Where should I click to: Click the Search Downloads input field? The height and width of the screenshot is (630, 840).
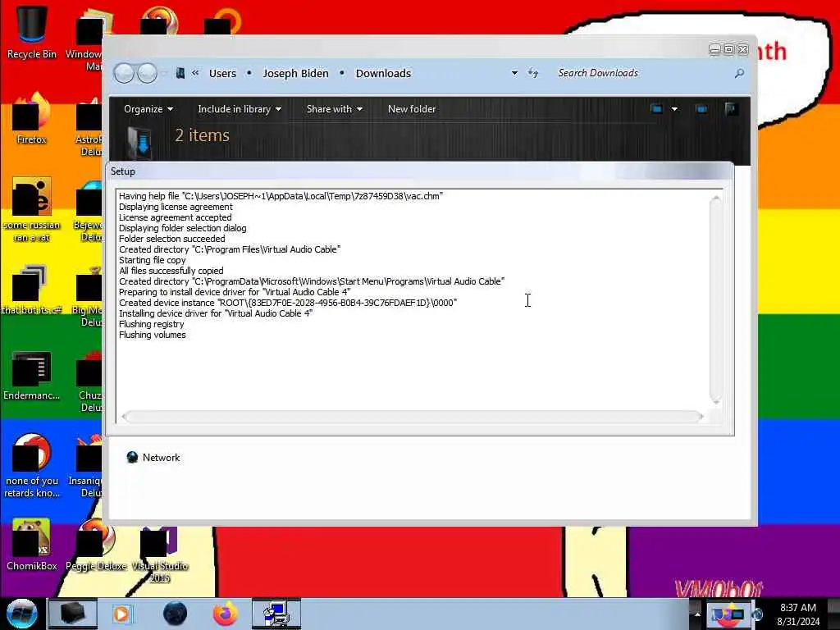tap(643, 73)
